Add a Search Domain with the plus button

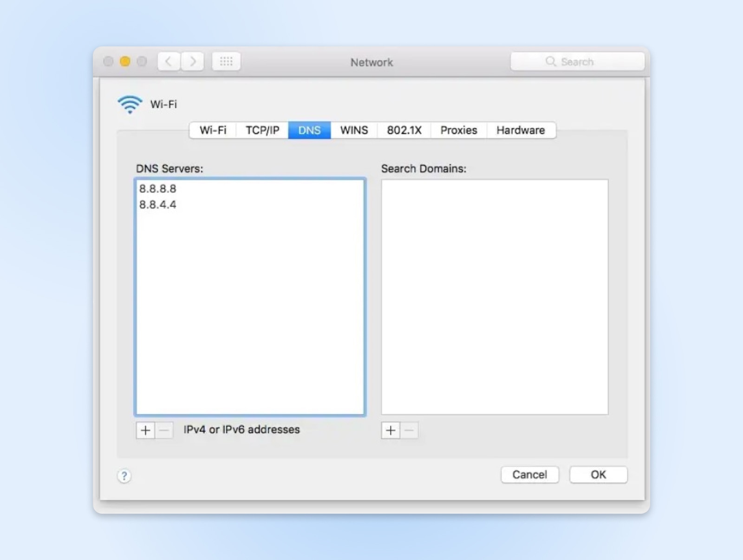point(391,430)
